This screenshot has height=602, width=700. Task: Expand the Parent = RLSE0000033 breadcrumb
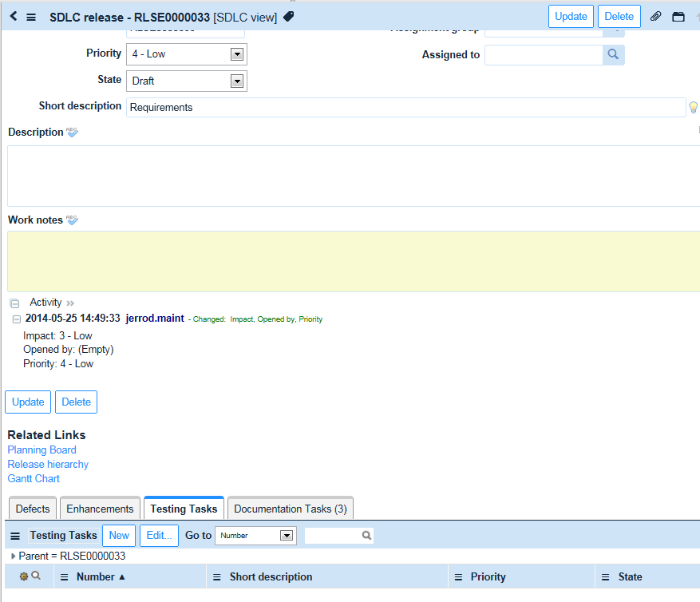pos(13,554)
